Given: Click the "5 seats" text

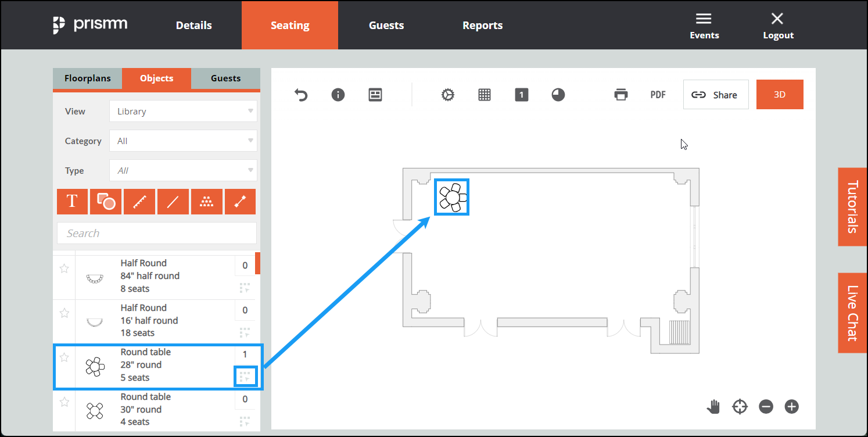Looking at the screenshot, I should click(x=135, y=378).
